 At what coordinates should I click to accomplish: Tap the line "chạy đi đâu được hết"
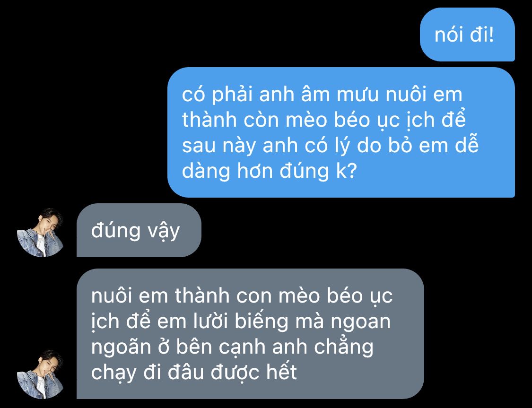194,373
